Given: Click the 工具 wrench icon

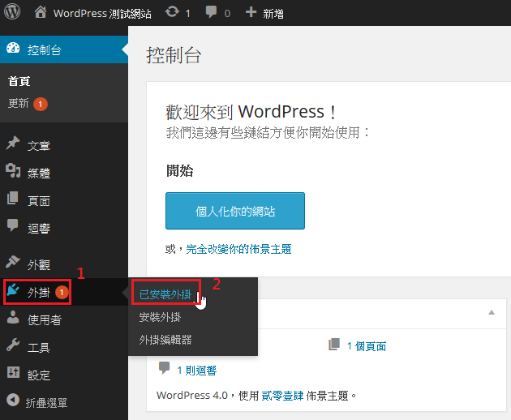Looking at the screenshot, I should point(13,345).
